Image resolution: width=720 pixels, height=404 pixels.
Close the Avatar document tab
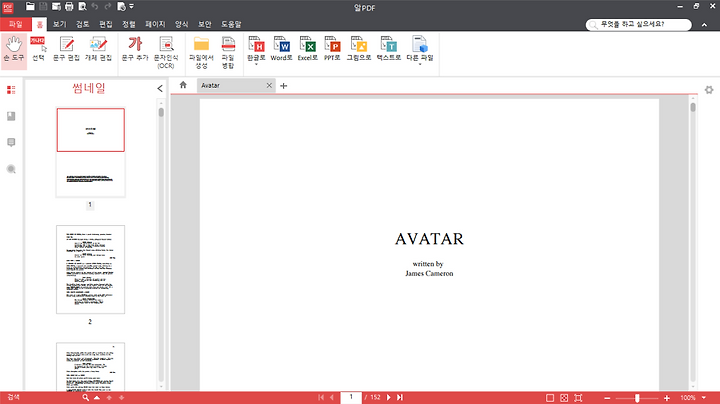click(x=269, y=85)
